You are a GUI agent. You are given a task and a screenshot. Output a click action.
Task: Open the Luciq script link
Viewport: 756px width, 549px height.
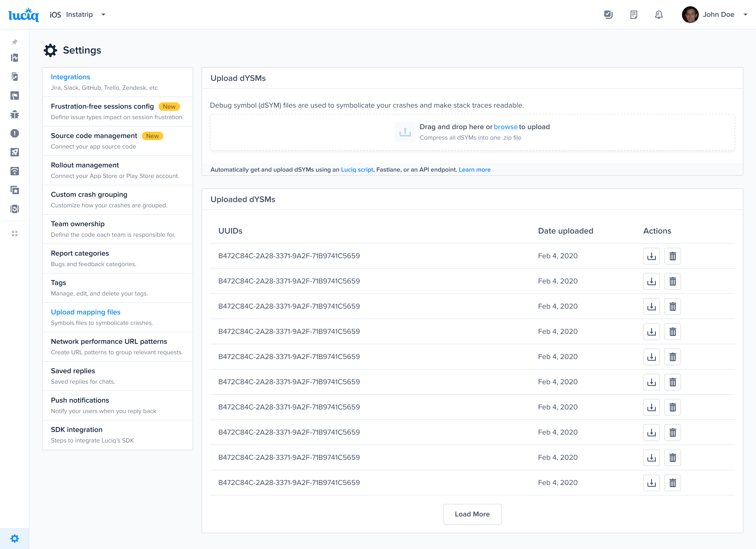click(x=357, y=170)
